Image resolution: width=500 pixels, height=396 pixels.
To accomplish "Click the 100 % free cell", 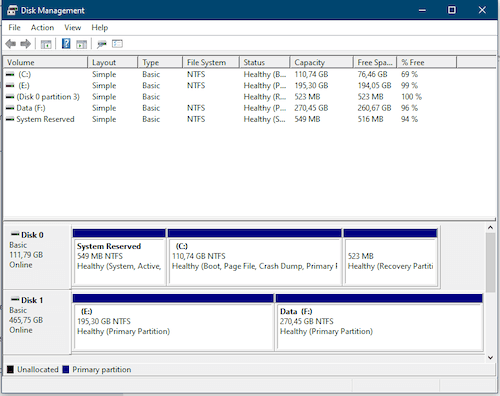I will [412, 97].
